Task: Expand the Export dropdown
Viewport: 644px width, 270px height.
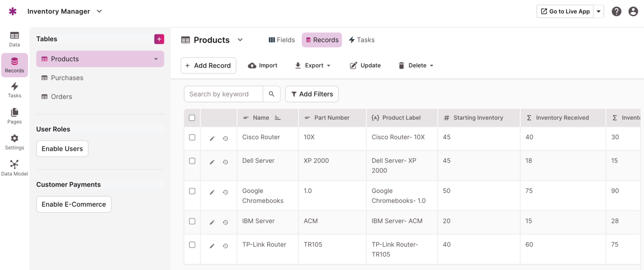Action: coord(313,65)
